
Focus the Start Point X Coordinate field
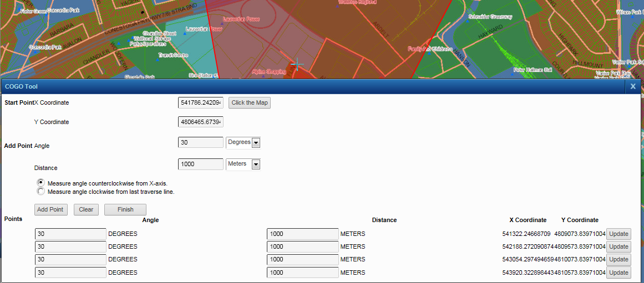click(x=200, y=103)
